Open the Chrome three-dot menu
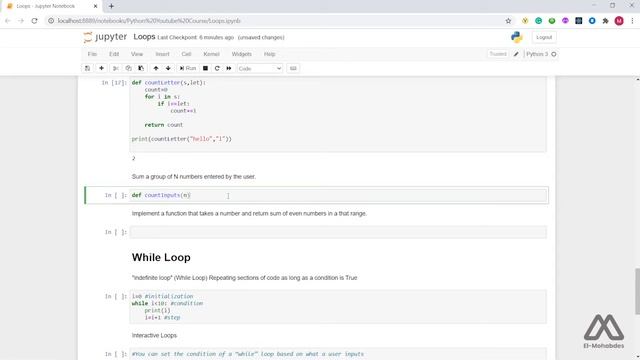Viewport: 640px width, 360px height. pyautogui.click(x=632, y=21)
